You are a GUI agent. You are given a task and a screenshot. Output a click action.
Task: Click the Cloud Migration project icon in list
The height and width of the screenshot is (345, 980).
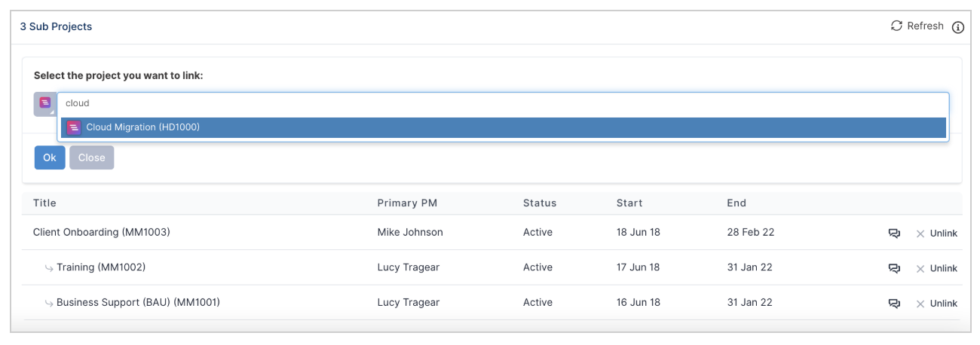[x=74, y=127]
